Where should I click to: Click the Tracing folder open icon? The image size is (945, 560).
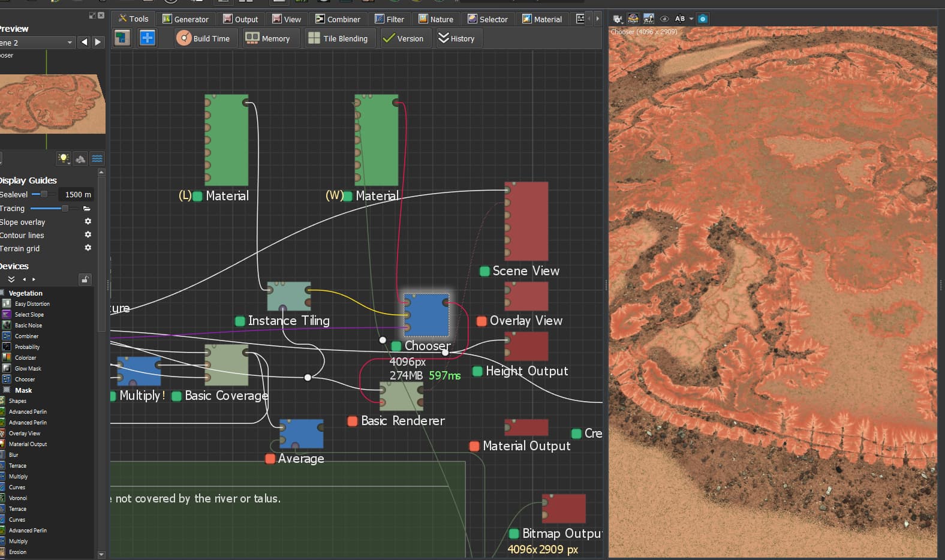87,209
